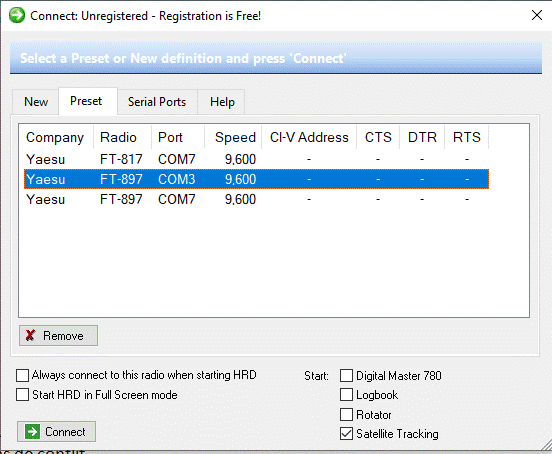Toggle Start HRD in Full Screen mode

point(23,395)
